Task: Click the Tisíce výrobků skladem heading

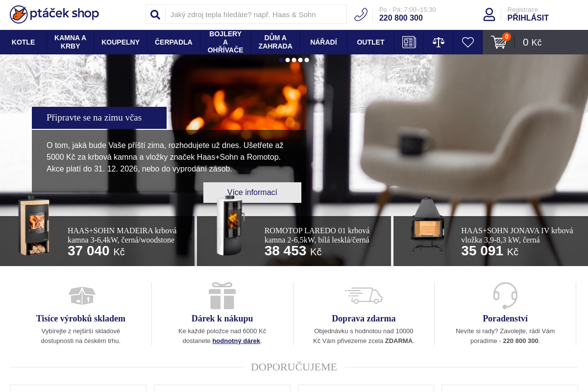Action: pyautogui.click(x=81, y=318)
